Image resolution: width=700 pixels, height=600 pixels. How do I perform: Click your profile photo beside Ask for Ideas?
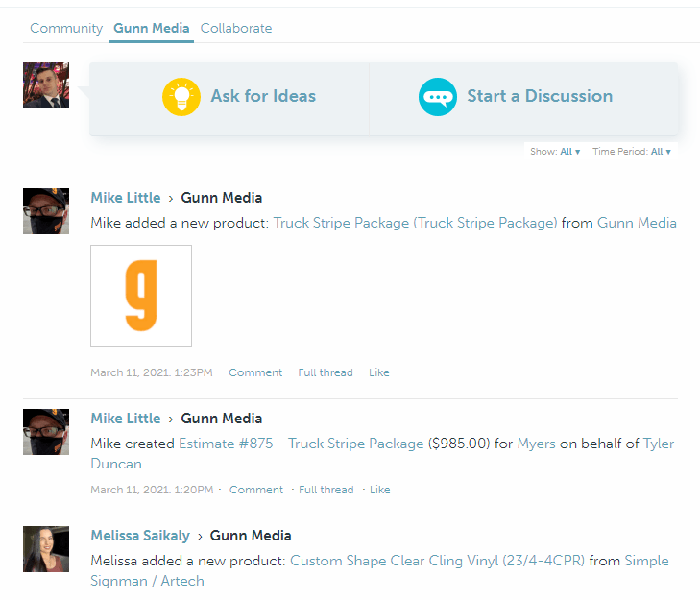pyautogui.click(x=46, y=85)
